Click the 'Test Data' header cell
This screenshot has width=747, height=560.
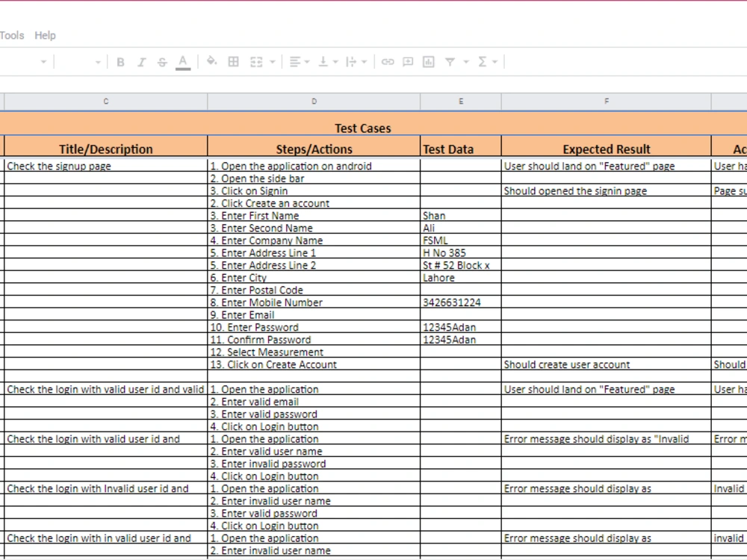[x=461, y=146]
